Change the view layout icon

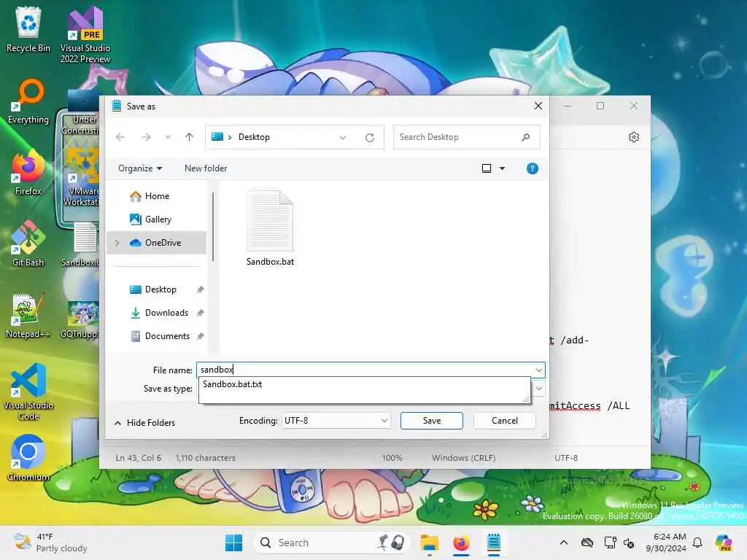pyautogui.click(x=487, y=168)
